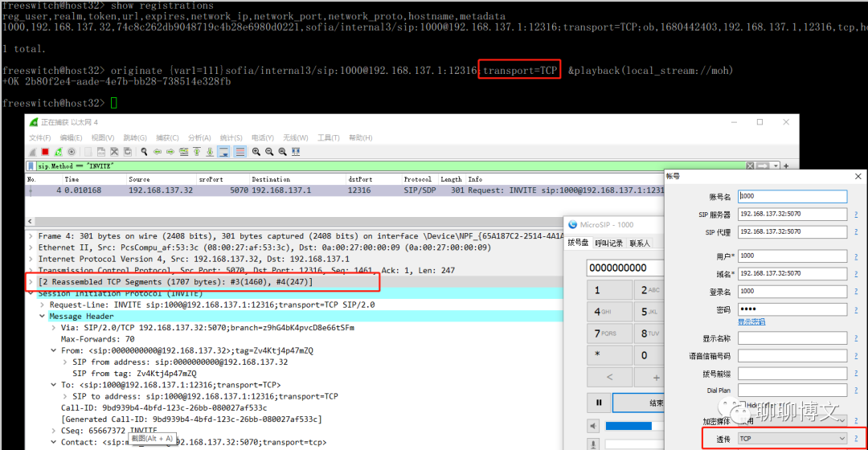Reset Wireshark text to normal size
868x450 pixels.
282,152
